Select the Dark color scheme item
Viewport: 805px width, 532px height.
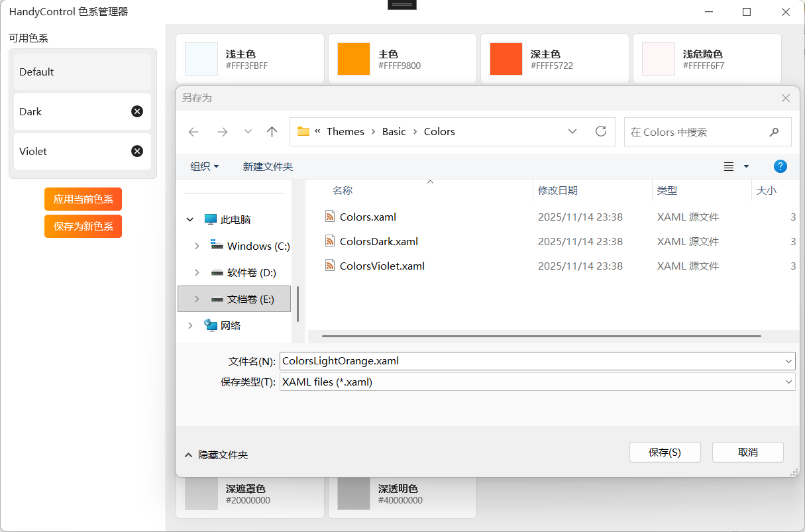[x=83, y=111]
